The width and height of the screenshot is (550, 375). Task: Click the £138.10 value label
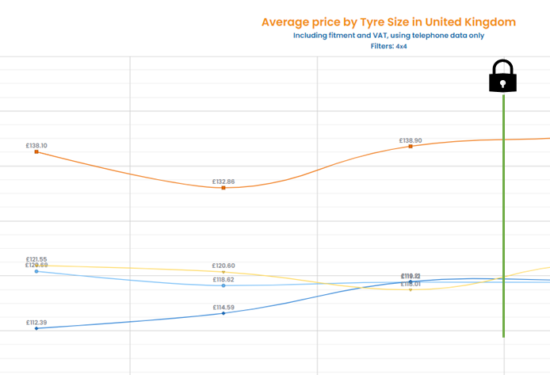pyautogui.click(x=36, y=146)
